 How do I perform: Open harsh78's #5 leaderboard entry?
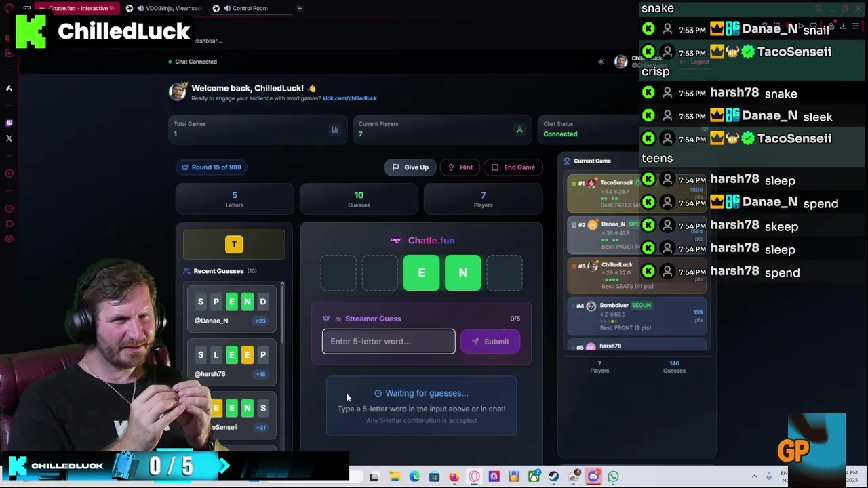(x=637, y=346)
